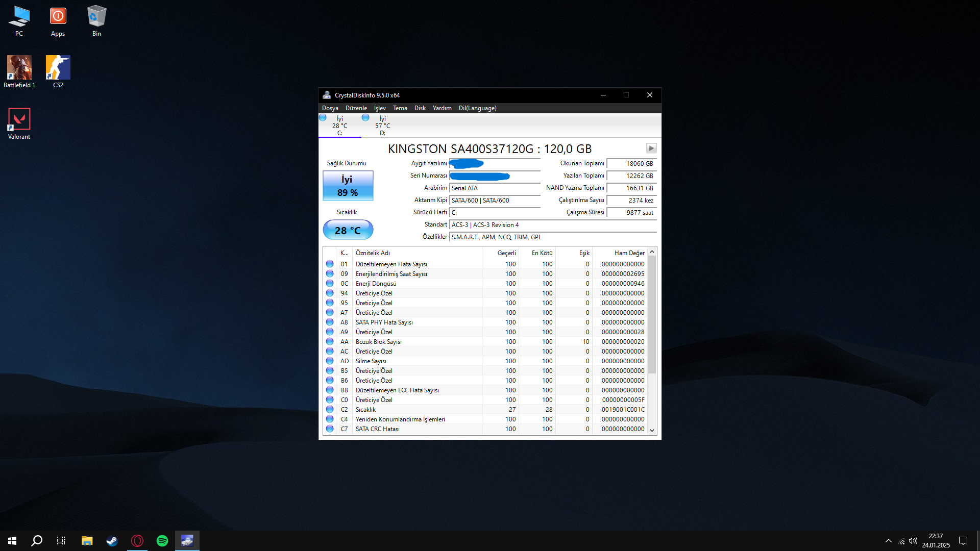The image size is (980, 551).
Task: Open File Explorer from taskbar
Action: [87, 541]
